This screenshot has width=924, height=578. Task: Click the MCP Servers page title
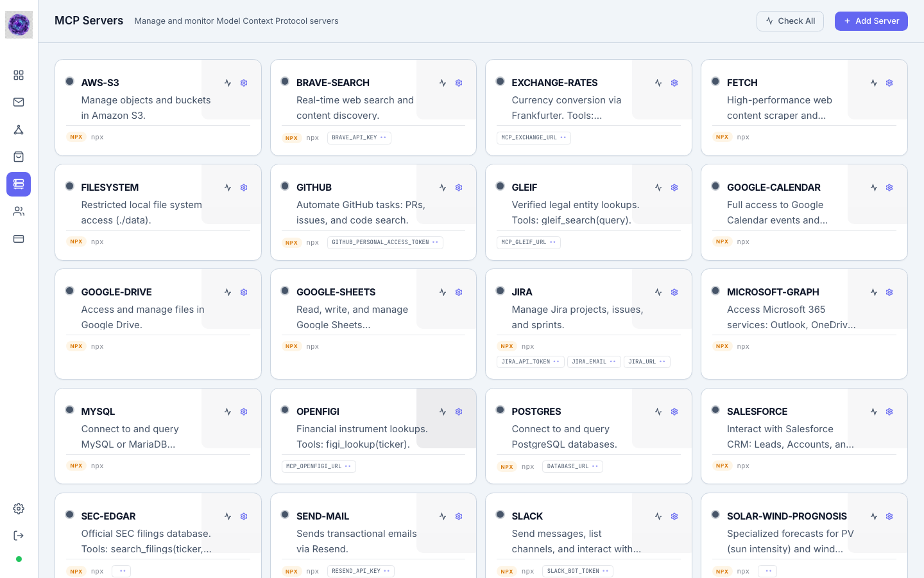point(89,21)
